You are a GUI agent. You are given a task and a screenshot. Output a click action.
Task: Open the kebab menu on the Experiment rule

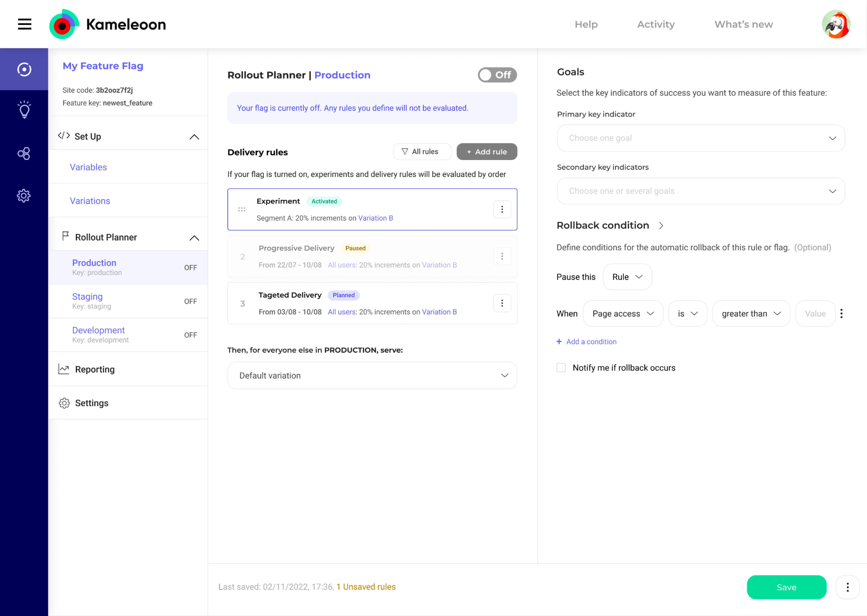502,209
